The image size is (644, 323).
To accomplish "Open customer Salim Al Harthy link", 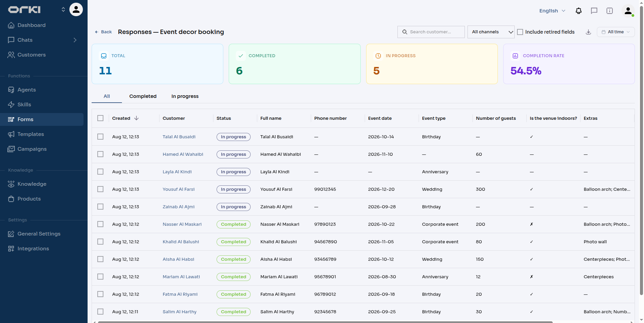I will coord(180,312).
